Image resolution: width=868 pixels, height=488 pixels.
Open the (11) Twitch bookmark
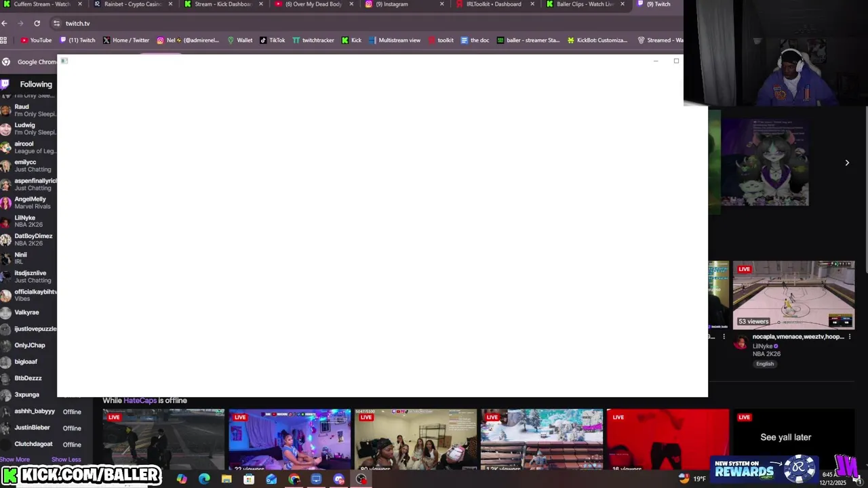[77, 40]
